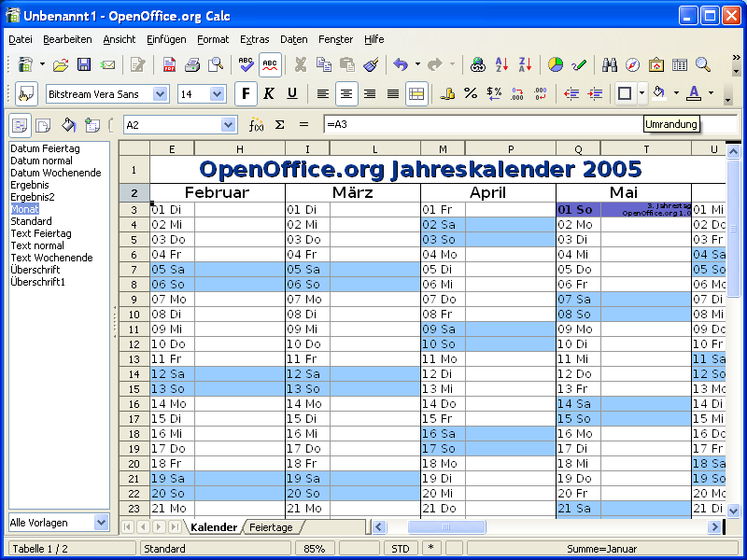Insert a chart using the chart icon
This screenshot has height=560, width=747.
point(556,64)
